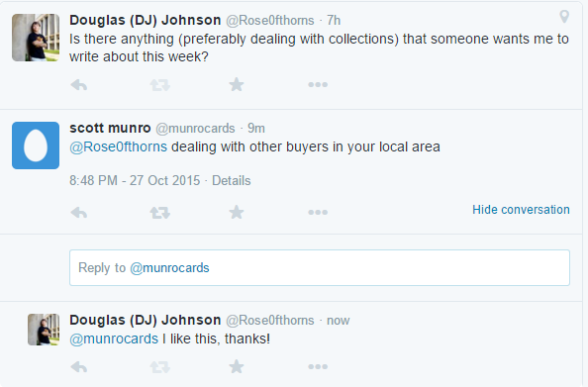Favorite the 'I like this, thanks!' tweet
Screen dimensions: 588x387
coord(237,366)
